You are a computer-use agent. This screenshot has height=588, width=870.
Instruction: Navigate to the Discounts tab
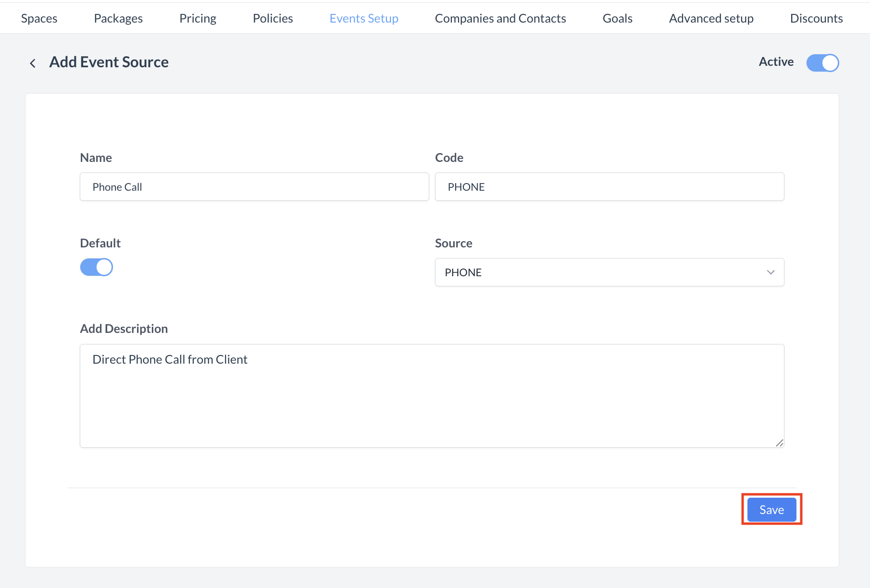coord(816,18)
